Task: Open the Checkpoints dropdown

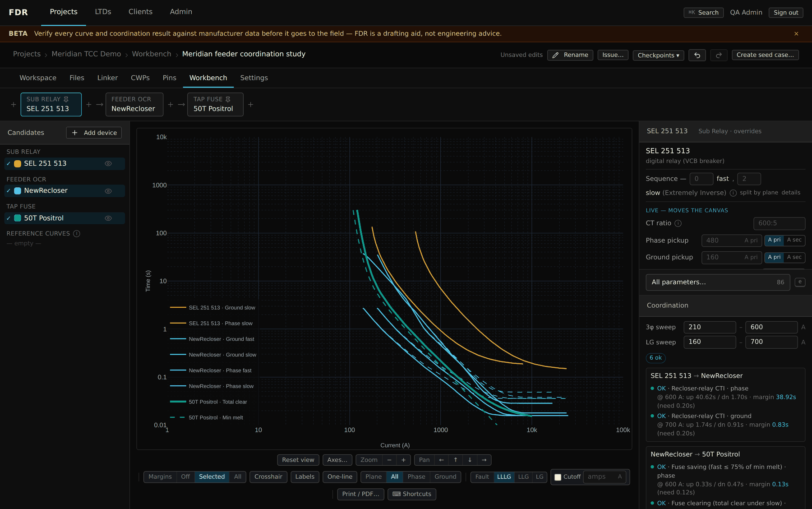Action: pyautogui.click(x=658, y=55)
